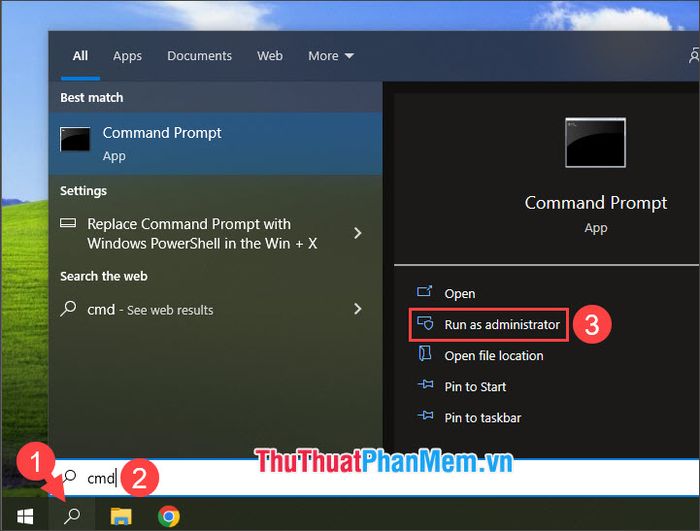Switch to the All tab
Screen dimensions: 700x531
pos(80,56)
